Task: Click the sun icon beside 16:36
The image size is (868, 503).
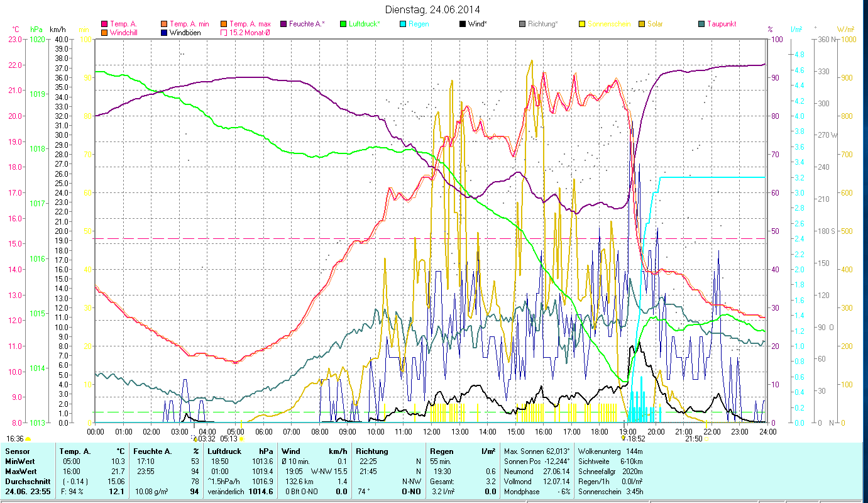Action: [x=28, y=439]
